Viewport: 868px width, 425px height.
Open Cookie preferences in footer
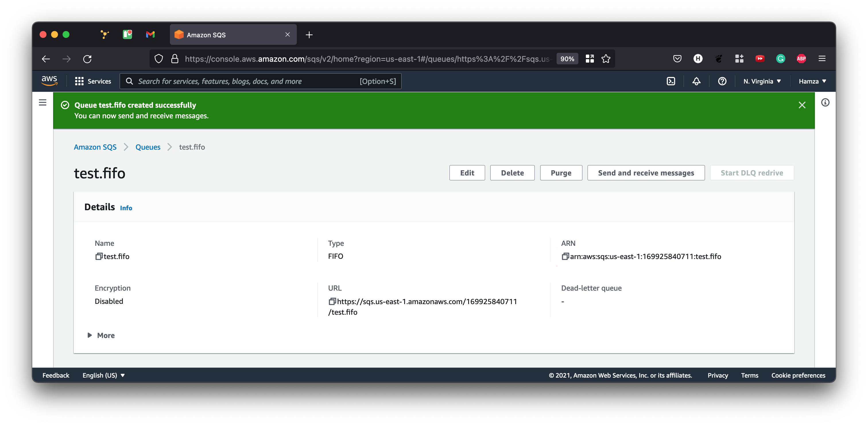798,375
